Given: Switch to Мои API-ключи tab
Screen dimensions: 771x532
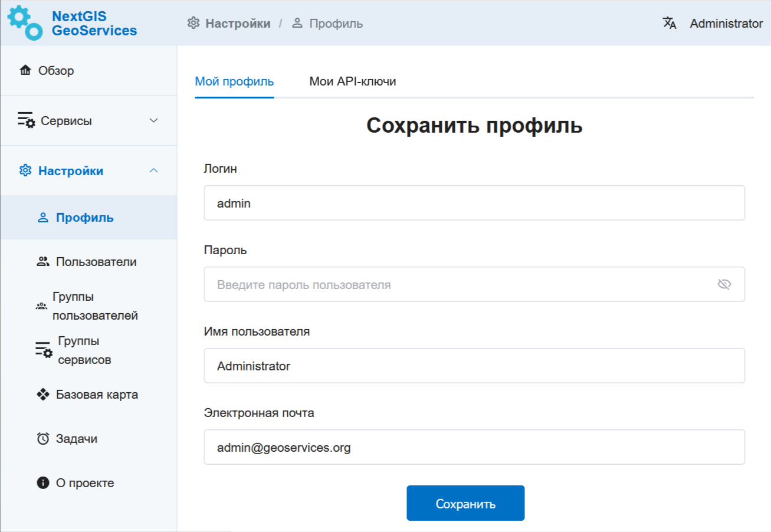Looking at the screenshot, I should 353,81.
